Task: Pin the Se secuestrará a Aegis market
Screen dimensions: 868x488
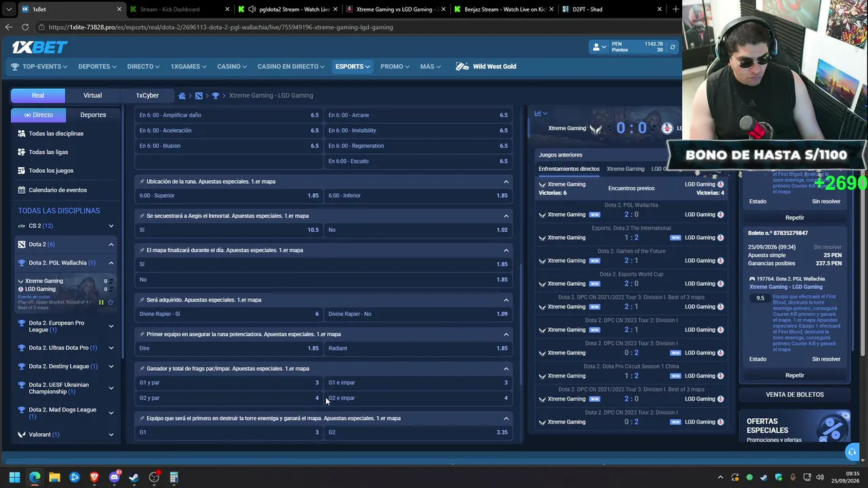Action: point(142,216)
